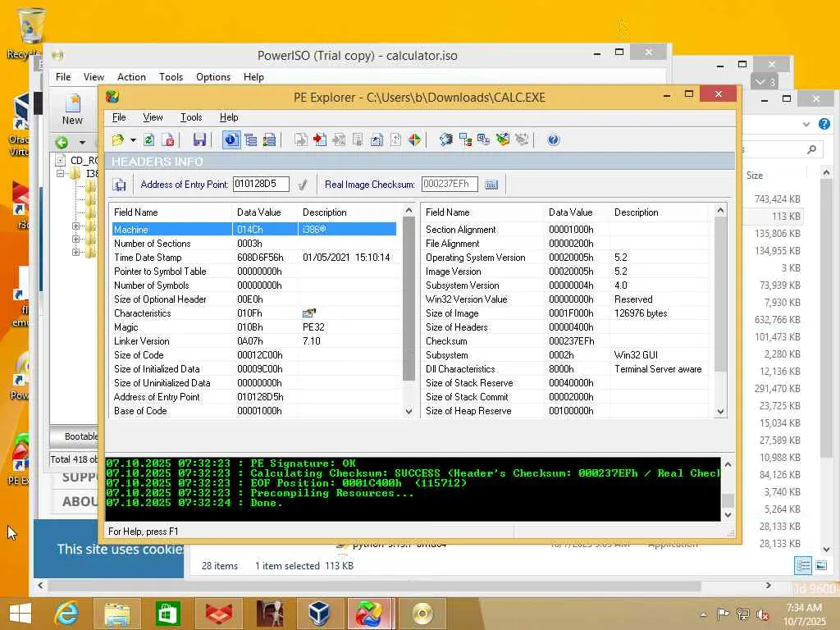Viewport: 840px width, 630px height.
Task: Select the Subsystem row showing Win32 GUI
Action: [568, 354]
